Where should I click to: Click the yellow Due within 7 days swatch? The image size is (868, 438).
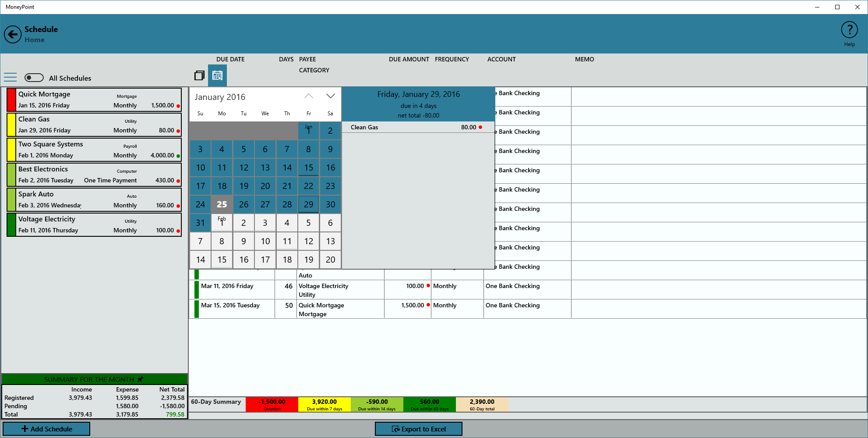(x=325, y=404)
